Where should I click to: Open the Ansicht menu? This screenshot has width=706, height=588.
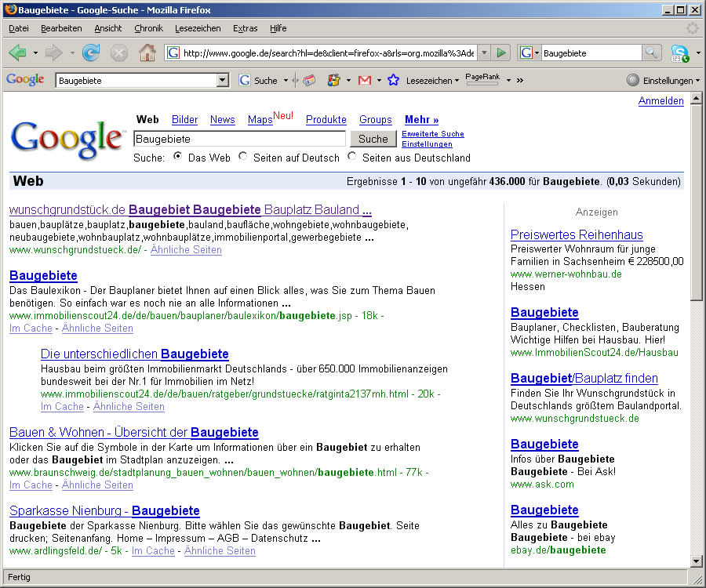coord(108,28)
